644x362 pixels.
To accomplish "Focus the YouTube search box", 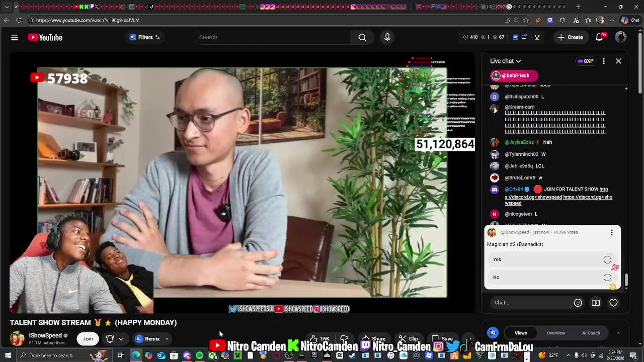I will pos(272,37).
